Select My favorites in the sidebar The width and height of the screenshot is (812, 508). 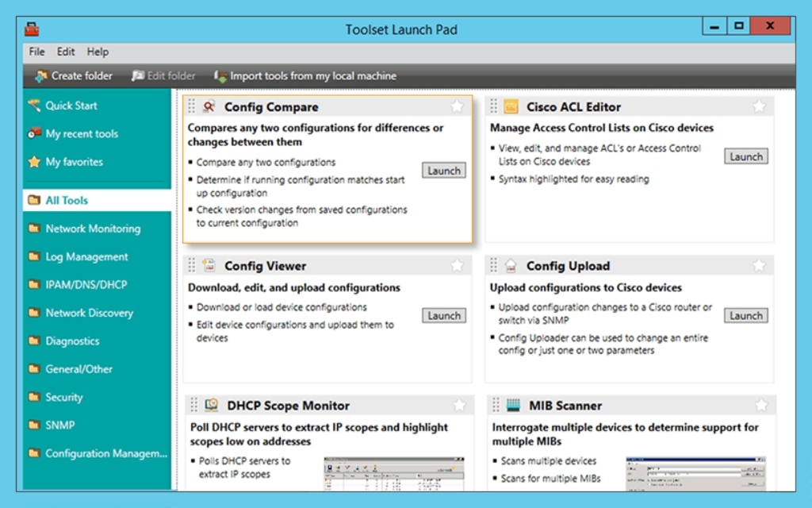[x=67, y=161]
